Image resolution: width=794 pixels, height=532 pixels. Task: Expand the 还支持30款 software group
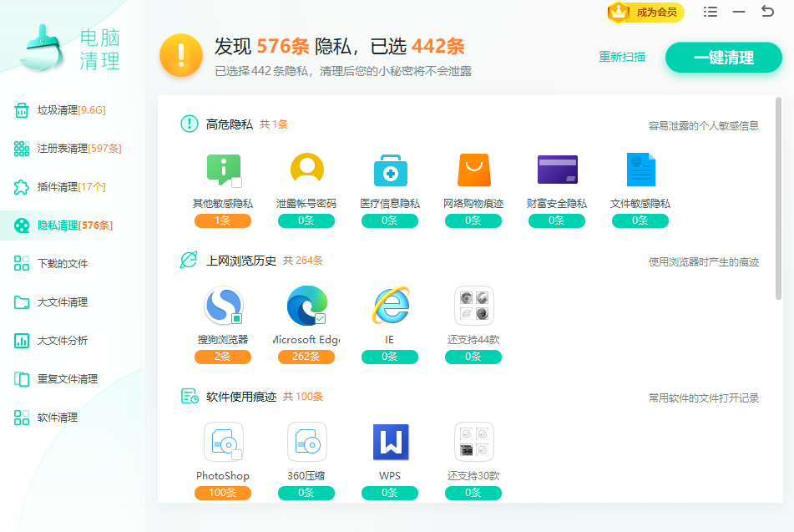tap(473, 442)
